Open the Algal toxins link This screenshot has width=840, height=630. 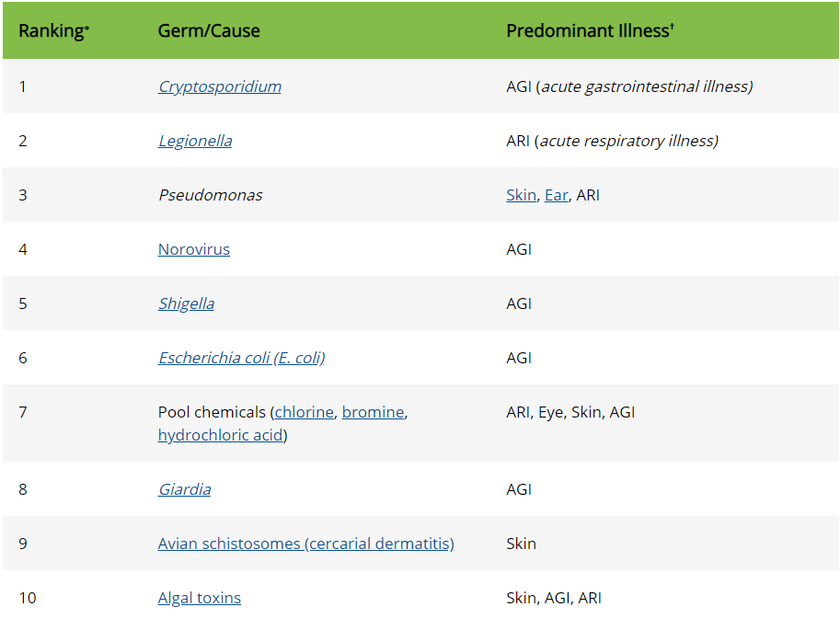click(x=200, y=598)
